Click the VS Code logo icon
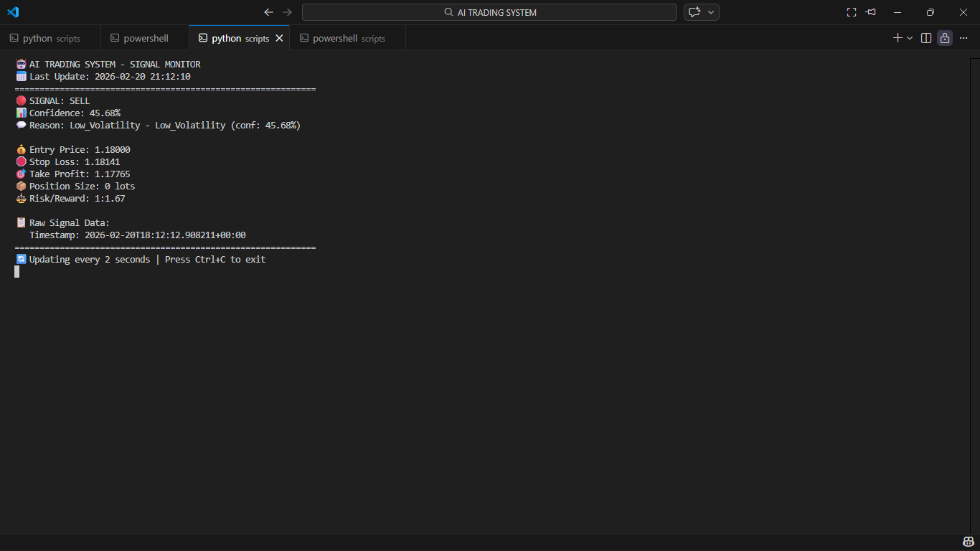This screenshot has width=980, height=551. (13, 12)
